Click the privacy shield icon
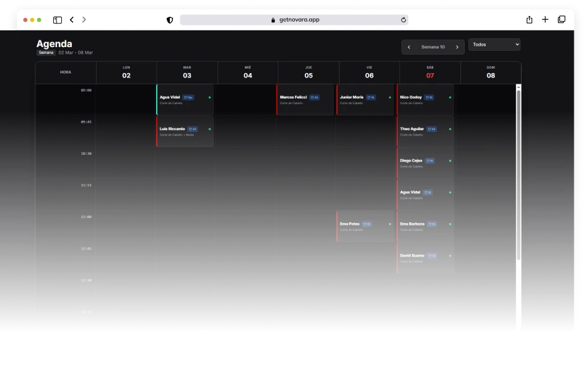Screen dimensions: 588x389 (170, 20)
